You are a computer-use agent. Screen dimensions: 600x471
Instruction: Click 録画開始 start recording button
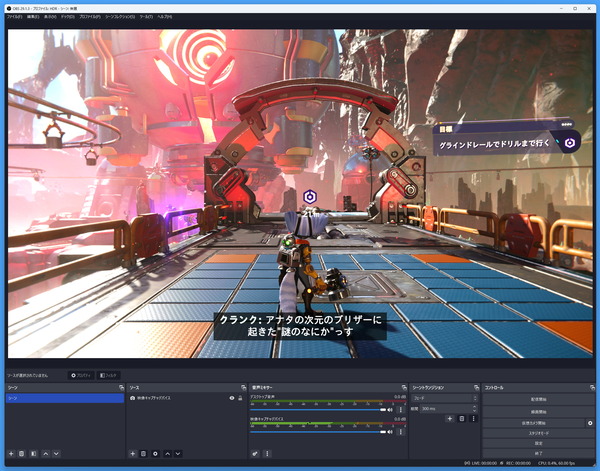click(x=538, y=412)
